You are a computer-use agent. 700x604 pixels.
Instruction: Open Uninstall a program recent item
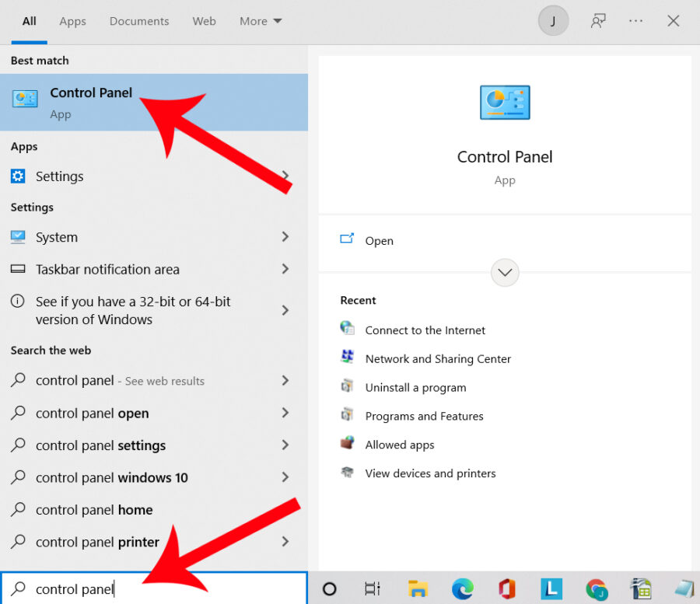[x=415, y=388]
